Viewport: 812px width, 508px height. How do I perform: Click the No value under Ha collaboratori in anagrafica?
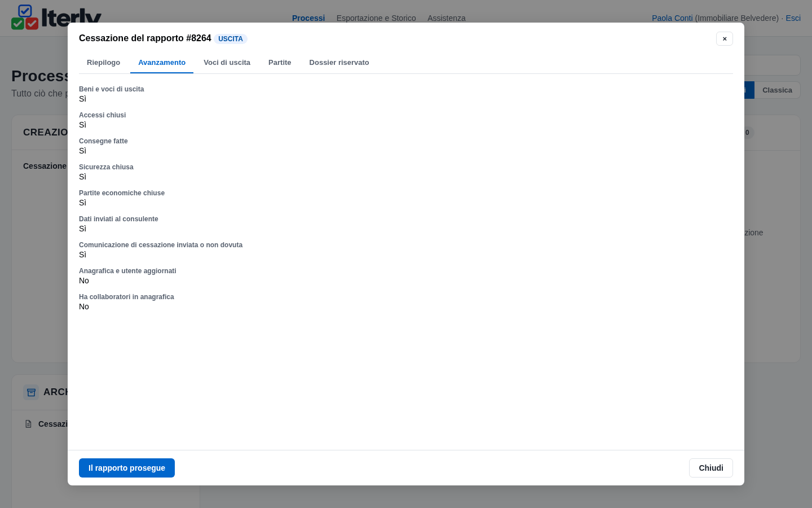pos(84,306)
